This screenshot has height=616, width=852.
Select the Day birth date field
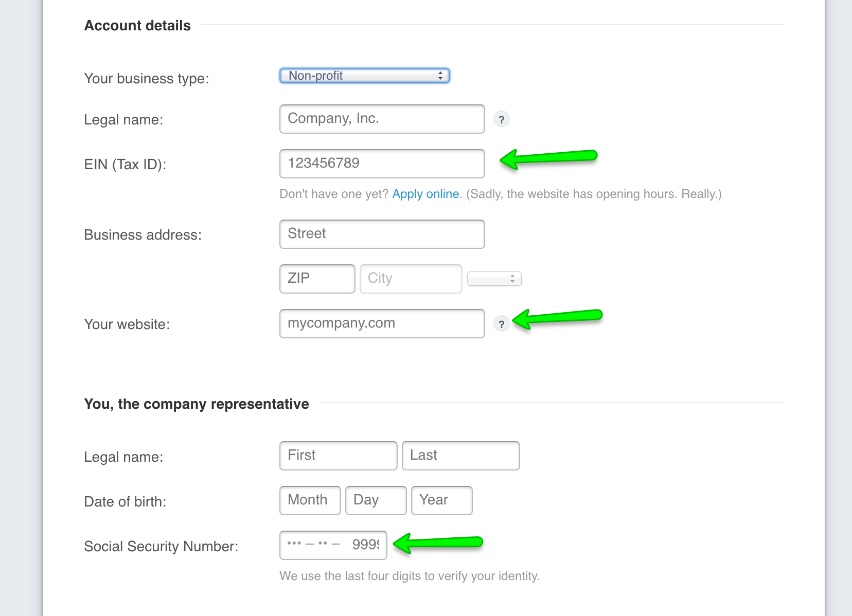coord(376,500)
